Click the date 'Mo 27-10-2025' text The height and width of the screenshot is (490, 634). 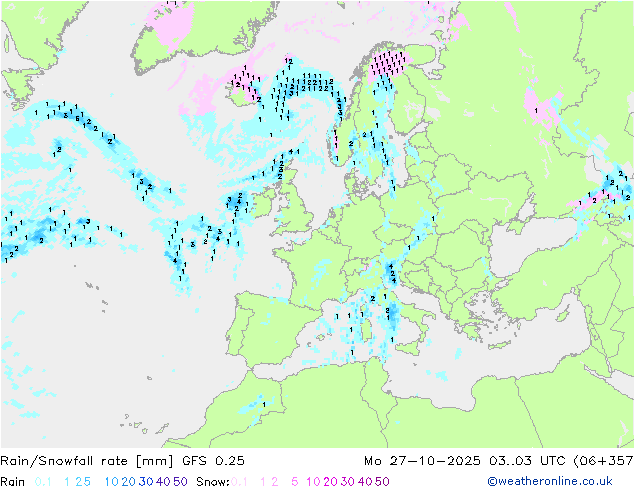pyautogui.click(x=422, y=461)
